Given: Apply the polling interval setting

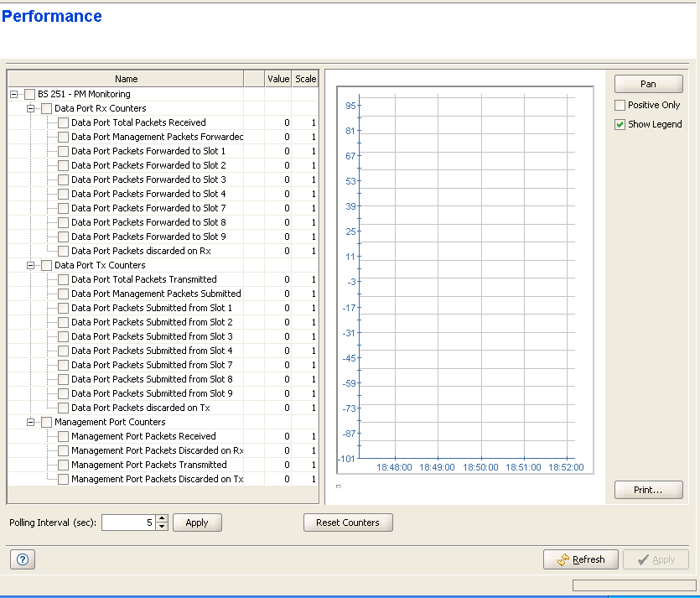Looking at the screenshot, I should point(197,523).
